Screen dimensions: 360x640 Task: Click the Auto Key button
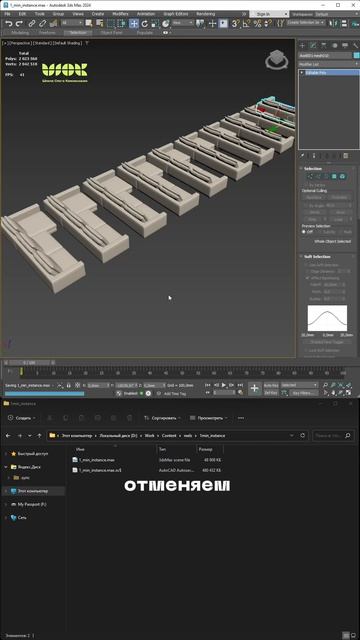[271, 385]
